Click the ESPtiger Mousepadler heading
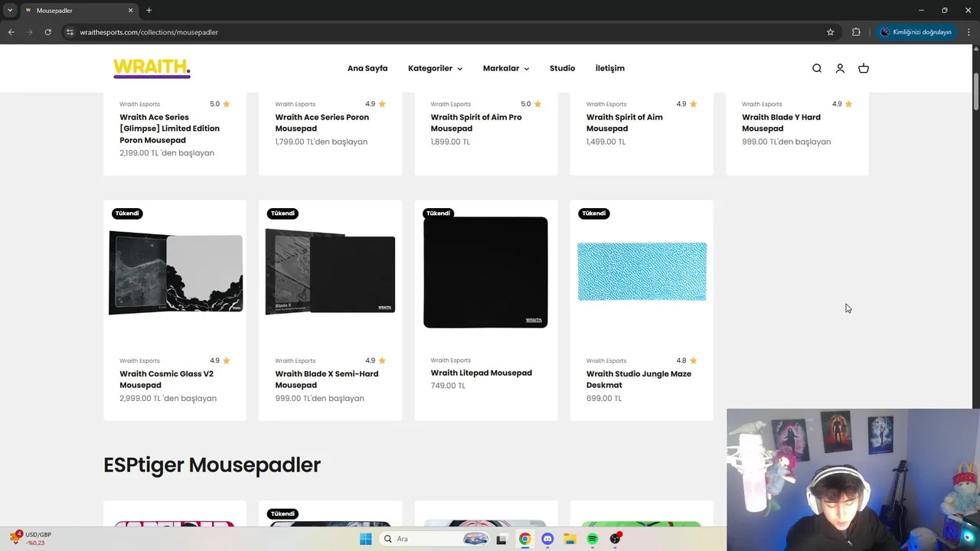 point(212,465)
